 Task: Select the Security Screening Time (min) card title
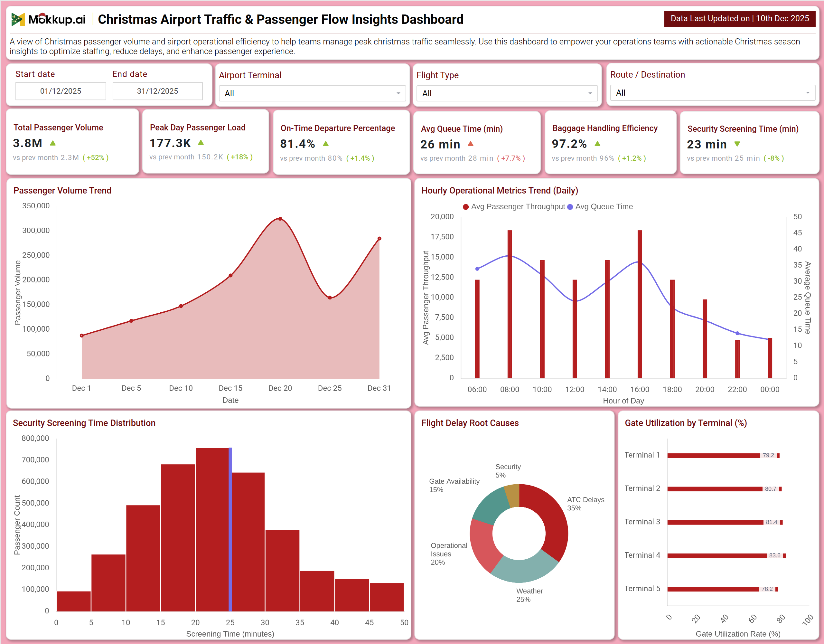[x=743, y=129]
